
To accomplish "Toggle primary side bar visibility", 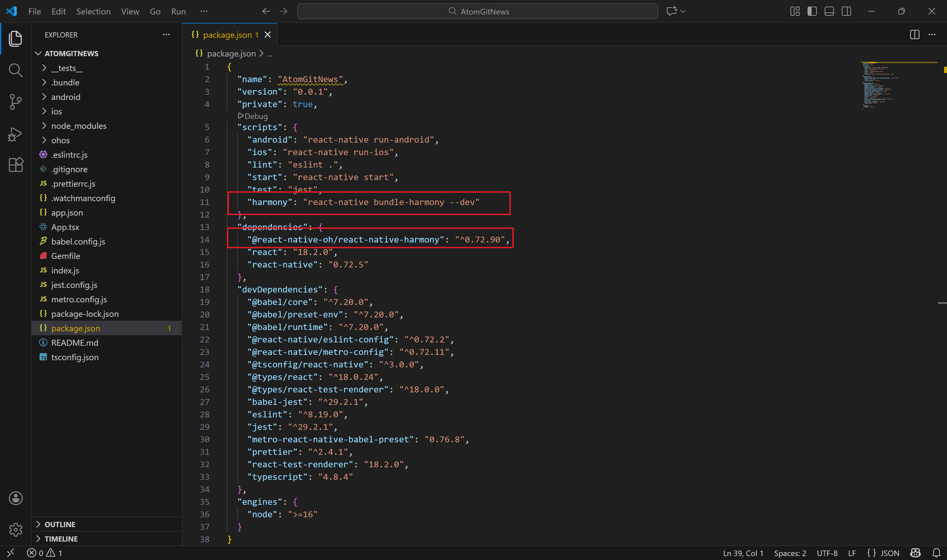I will pyautogui.click(x=812, y=11).
